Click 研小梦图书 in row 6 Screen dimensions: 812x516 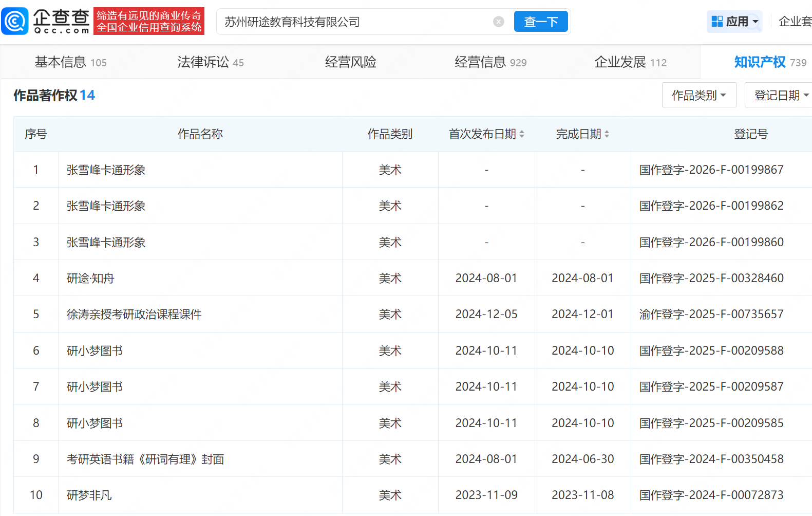(x=95, y=351)
